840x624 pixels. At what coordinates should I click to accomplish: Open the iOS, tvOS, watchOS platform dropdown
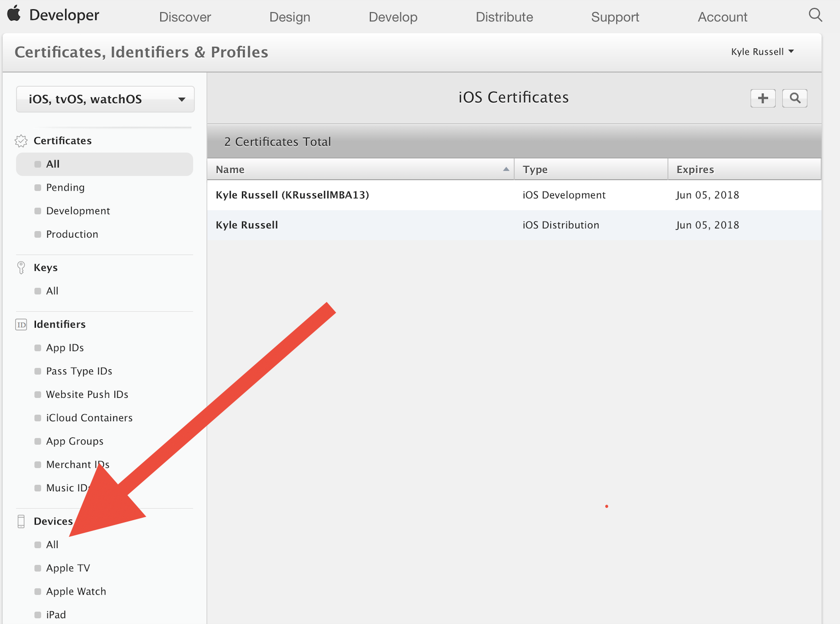point(105,99)
